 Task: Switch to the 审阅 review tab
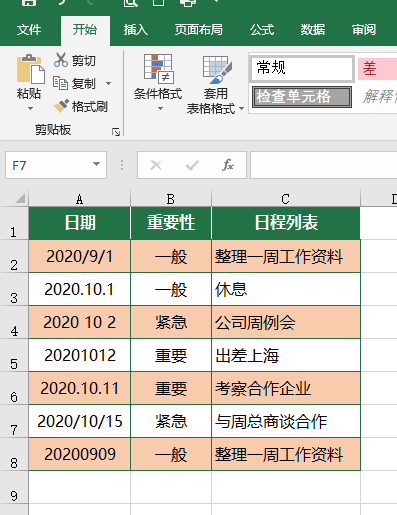point(364,30)
